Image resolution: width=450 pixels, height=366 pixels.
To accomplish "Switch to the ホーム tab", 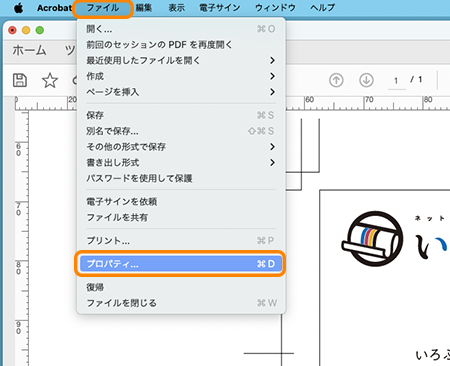I will pyautogui.click(x=29, y=50).
